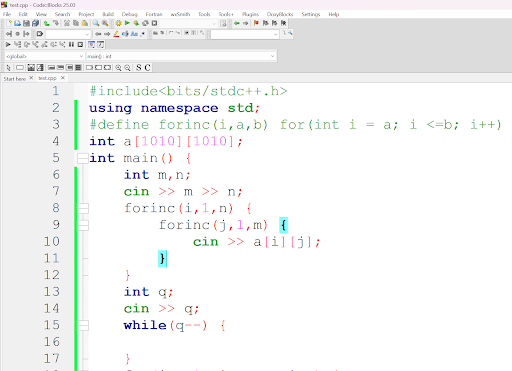Open the View menu
The width and height of the screenshot is (512, 371).
pos(41,14)
